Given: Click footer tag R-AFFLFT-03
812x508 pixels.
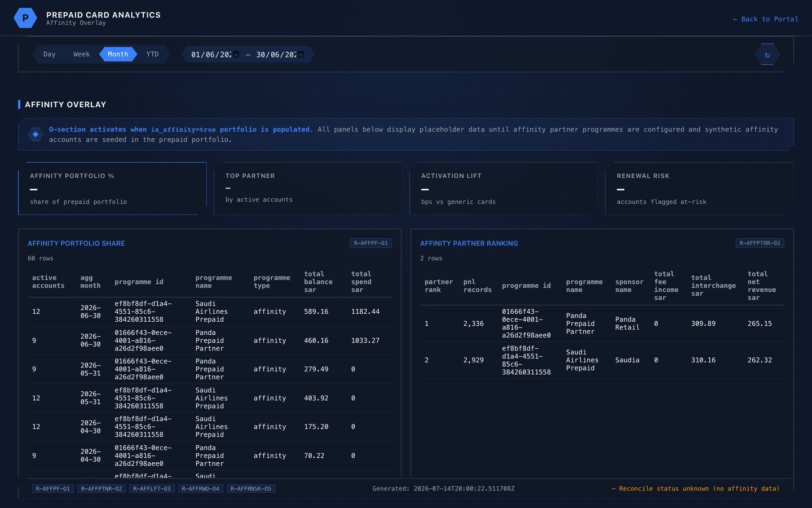Looking at the screenshot, I should tap(152, 489).
